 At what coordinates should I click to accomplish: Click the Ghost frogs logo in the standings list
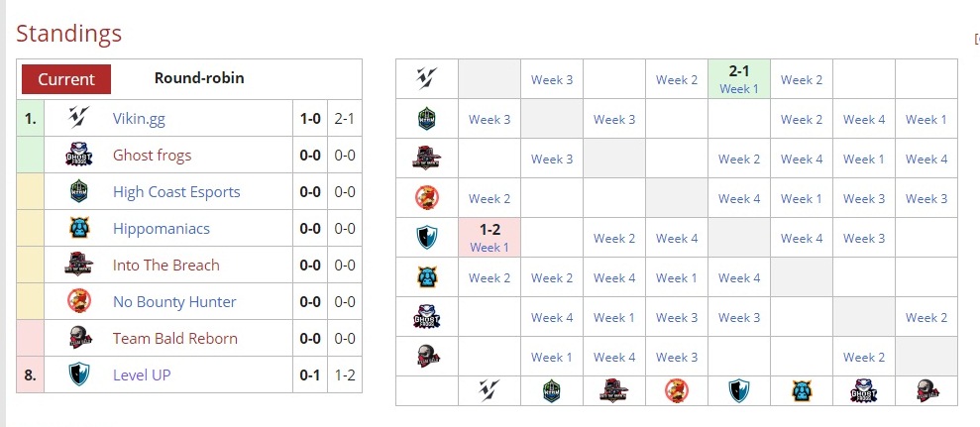pyautogui.click(x=79, y=156)
